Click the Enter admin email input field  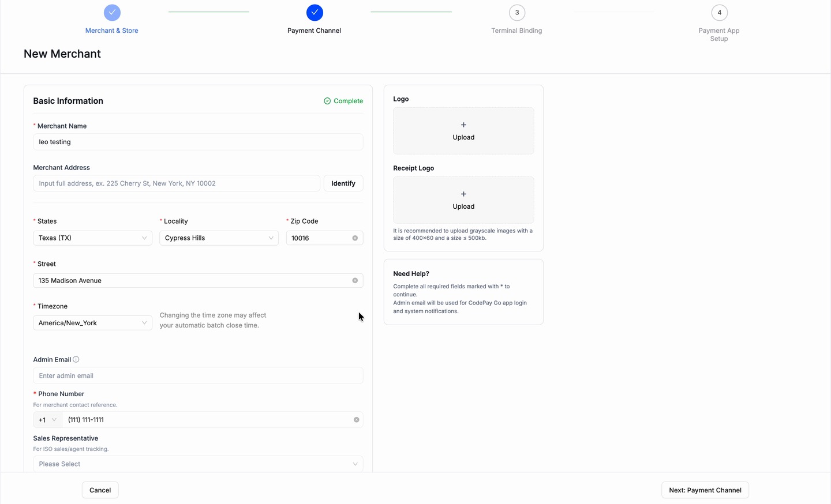[198, 375]
